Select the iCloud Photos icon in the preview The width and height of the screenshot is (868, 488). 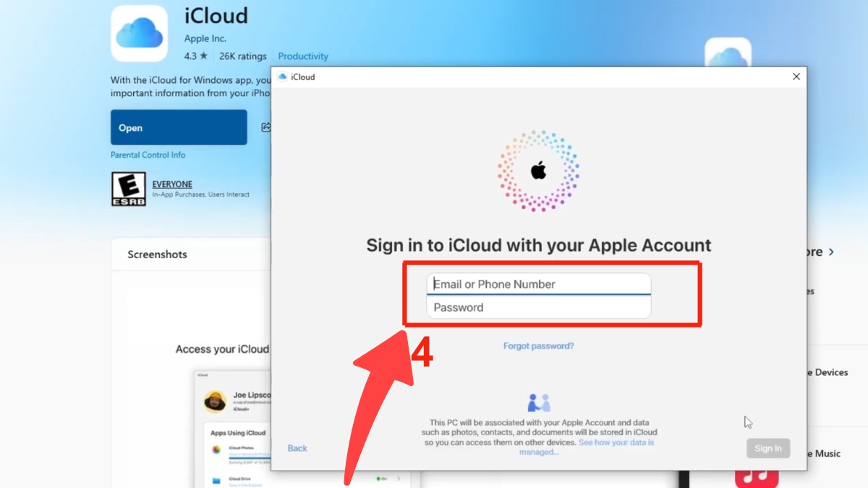pos(218,450)
